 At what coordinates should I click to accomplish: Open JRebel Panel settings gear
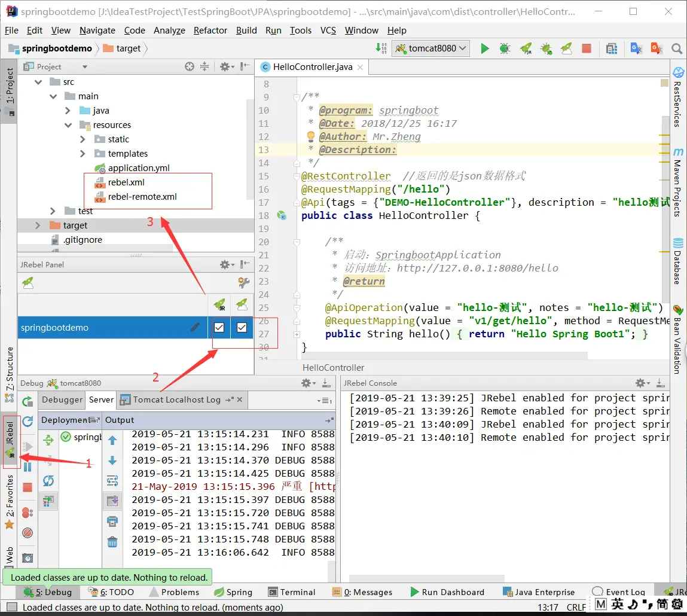225,264
